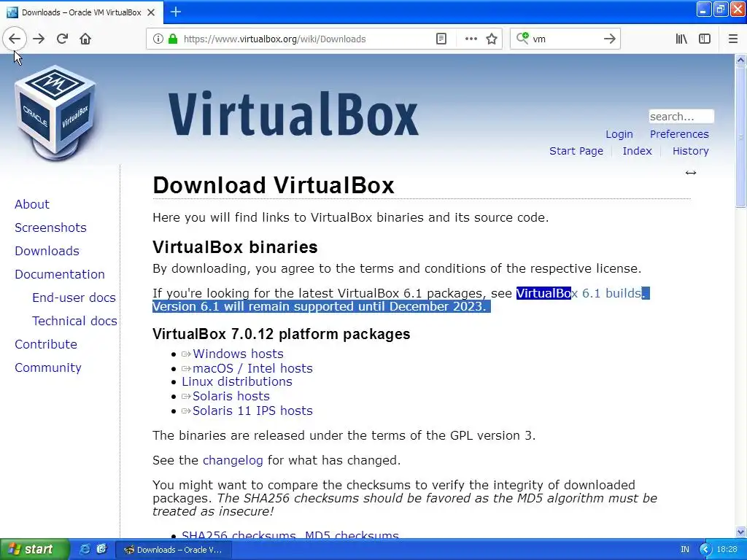Click the scrollbar up arrow
This screenshot has width=747, height=560.
[740, 60]
